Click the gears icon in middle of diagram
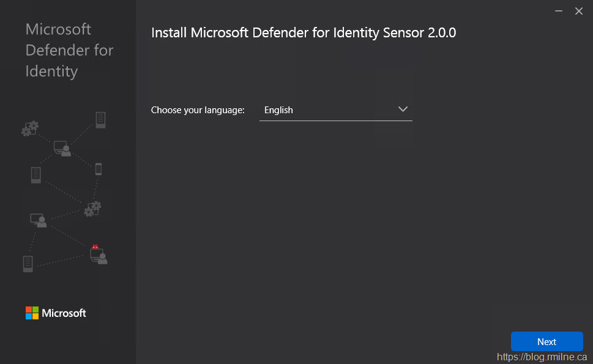This screenshot has width=593, height=364. tap(92, 209)
